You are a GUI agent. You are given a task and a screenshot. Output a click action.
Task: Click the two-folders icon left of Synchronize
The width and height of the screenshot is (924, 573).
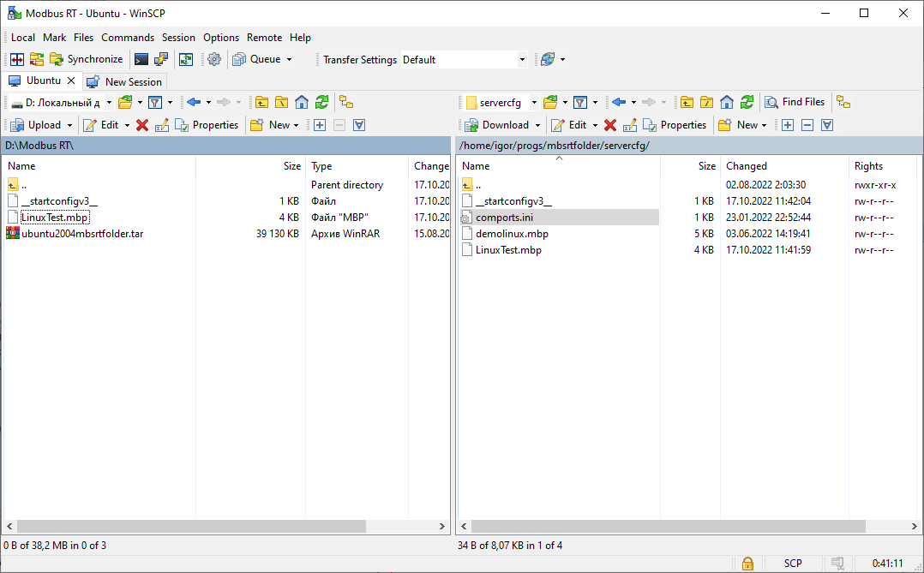[x=37, y=59]
